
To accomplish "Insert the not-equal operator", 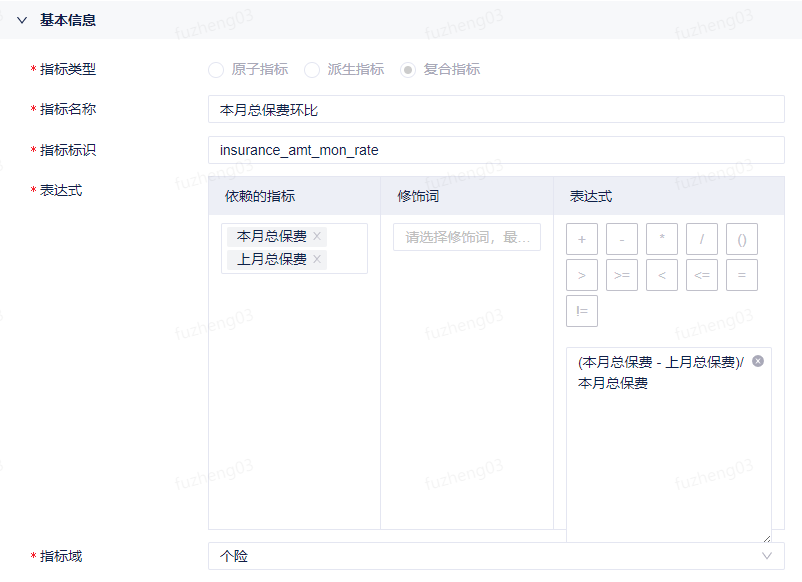I will click(x=582, y=311).
